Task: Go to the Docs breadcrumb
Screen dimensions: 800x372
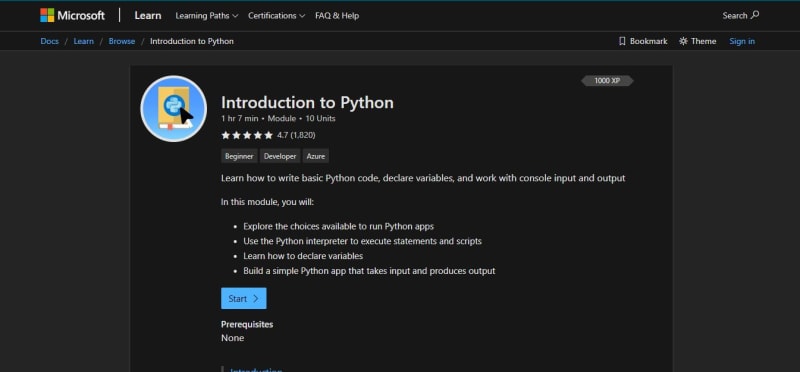Action: tap(49, 41)
